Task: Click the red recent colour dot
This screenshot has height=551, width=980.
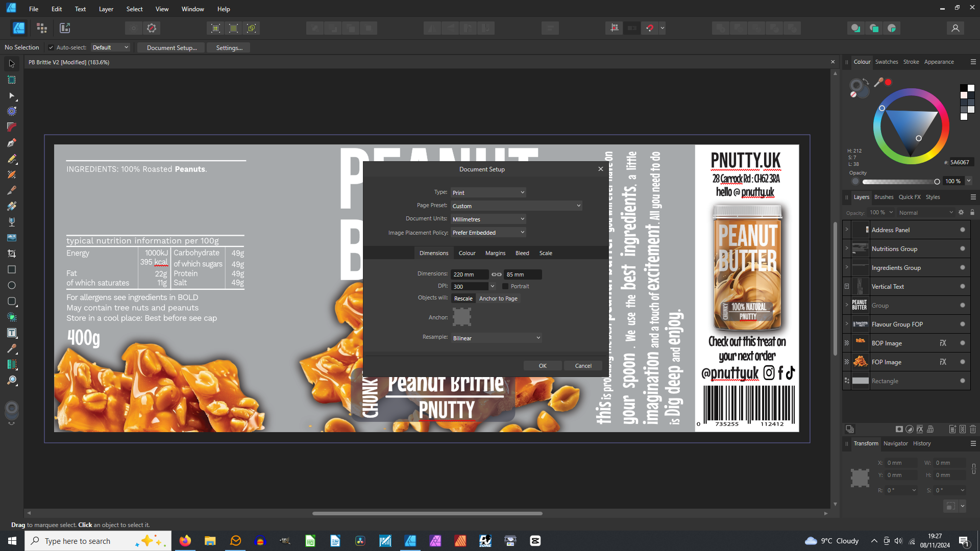Action: 888,82
